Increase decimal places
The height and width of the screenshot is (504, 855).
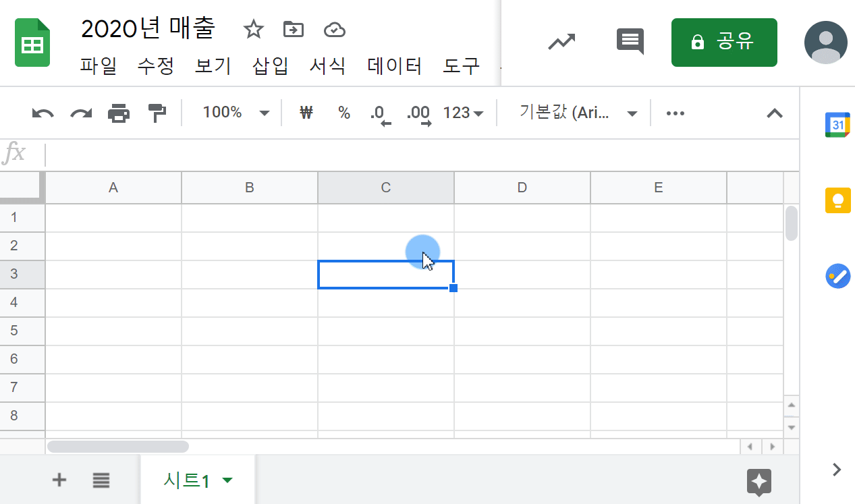(x=418, y=114)
